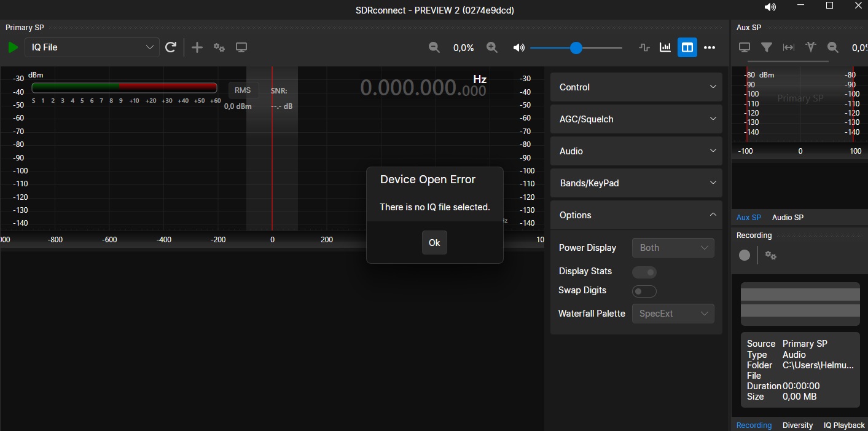Click the monitor icon in Aux SP toolbar
This screenshot has width=868, height=431.
click(x=745, y=47)
